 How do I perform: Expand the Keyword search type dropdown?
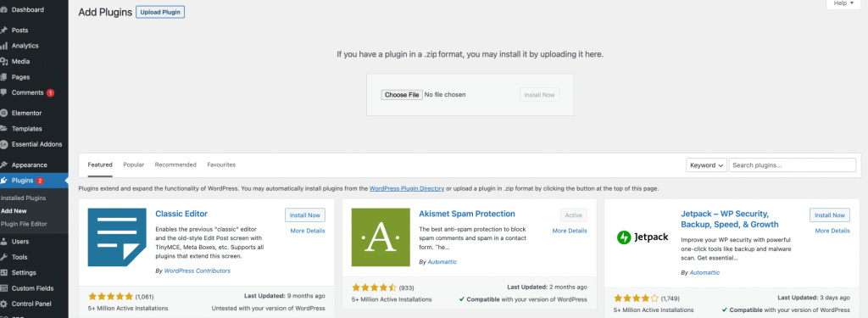(x=706, y=165)
